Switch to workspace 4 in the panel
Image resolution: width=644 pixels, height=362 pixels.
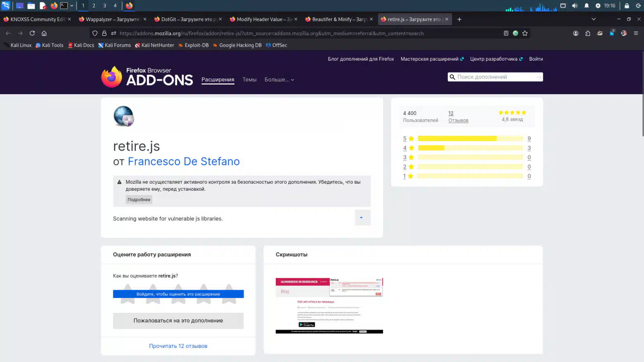click(115, 6)
